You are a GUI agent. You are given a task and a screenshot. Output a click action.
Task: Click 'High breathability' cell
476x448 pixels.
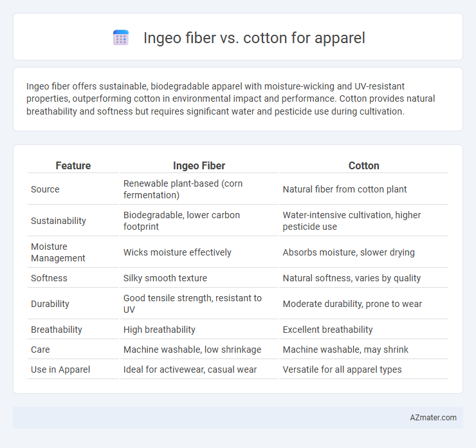click(199, 330)
